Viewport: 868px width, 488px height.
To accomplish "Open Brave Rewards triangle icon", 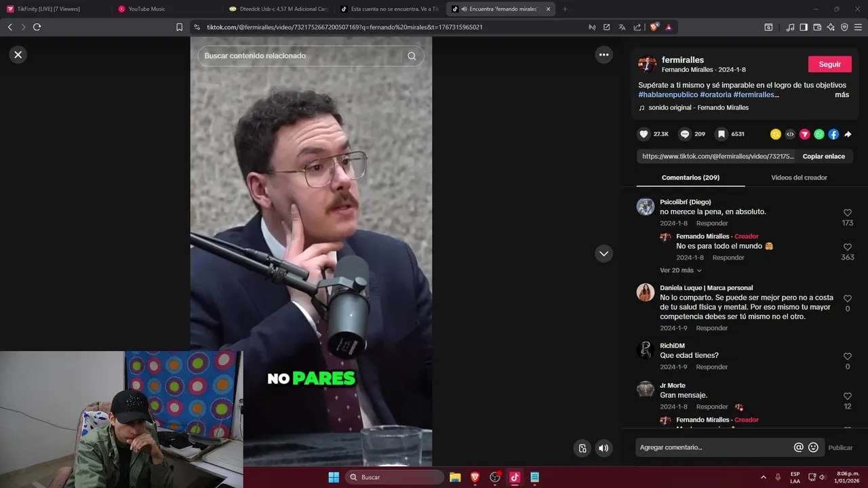I will [x=669, y=27].
